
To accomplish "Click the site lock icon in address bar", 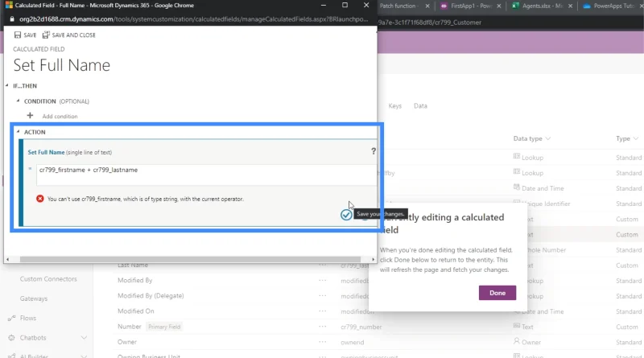I will tap(11, 19).
